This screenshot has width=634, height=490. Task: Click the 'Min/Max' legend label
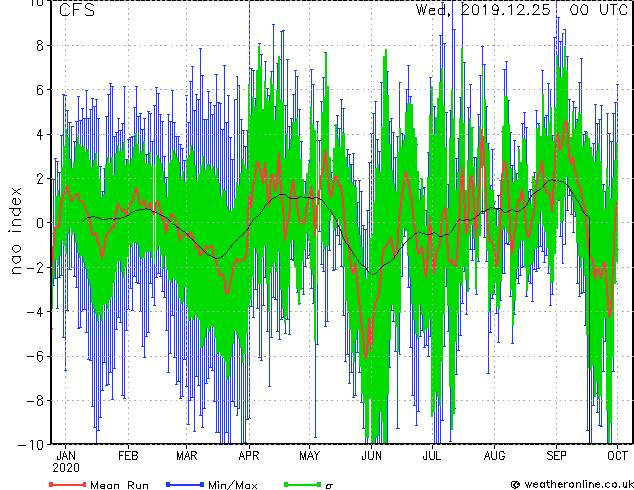point(233,485)
